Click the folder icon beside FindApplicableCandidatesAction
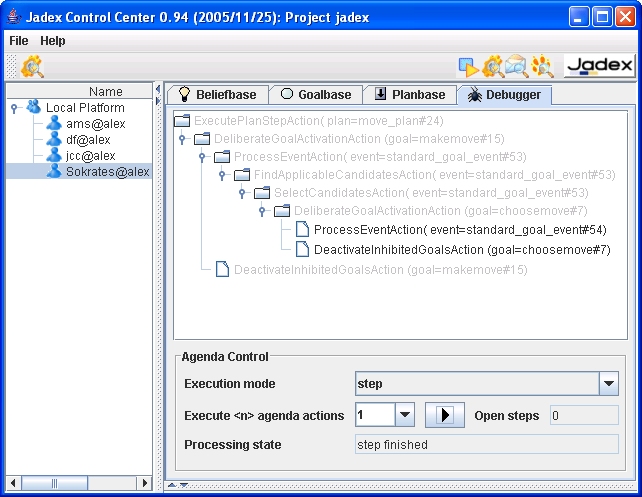 [x=242, y=175]
